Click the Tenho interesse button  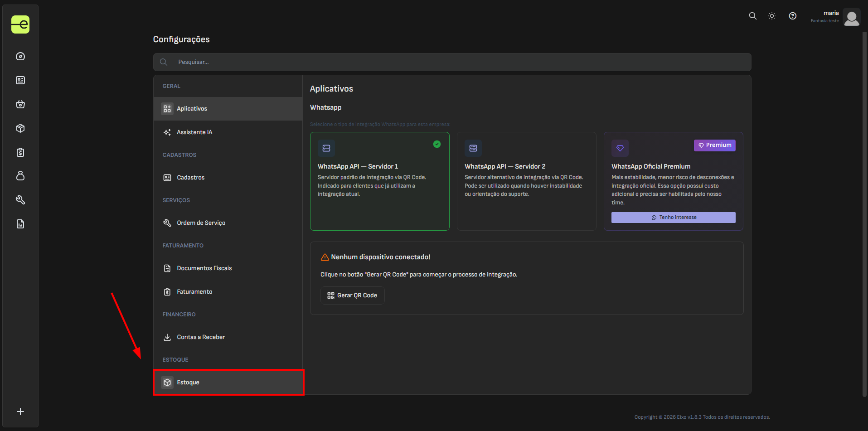[x=674, y=218]
